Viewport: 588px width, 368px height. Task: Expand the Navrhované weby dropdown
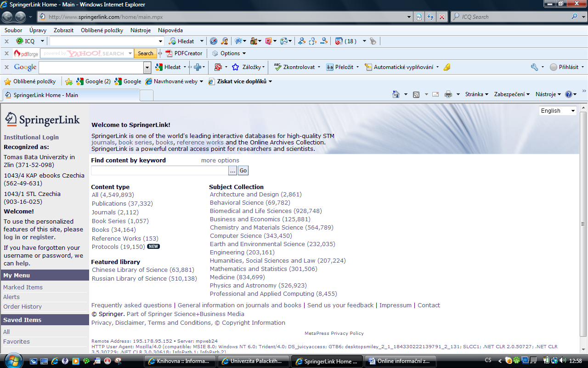(x=201, y=81)
